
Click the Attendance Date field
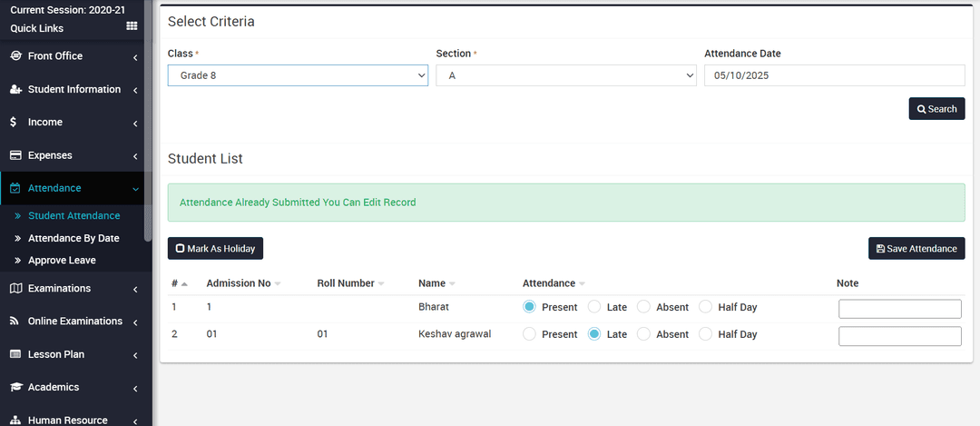click(835, 75)
